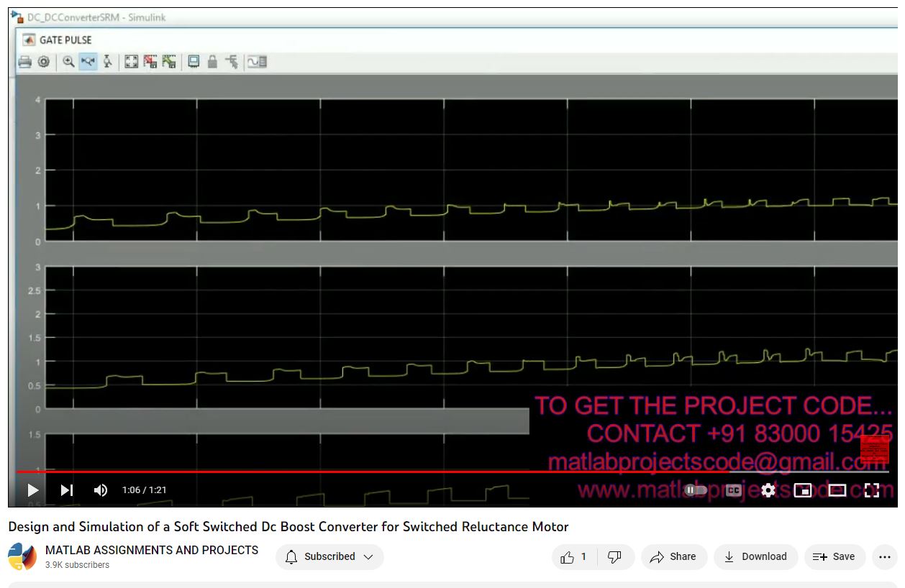The width and height of the screenshot is (905, 588).
Task: Turn on closed captions
Action: (733, 490)
